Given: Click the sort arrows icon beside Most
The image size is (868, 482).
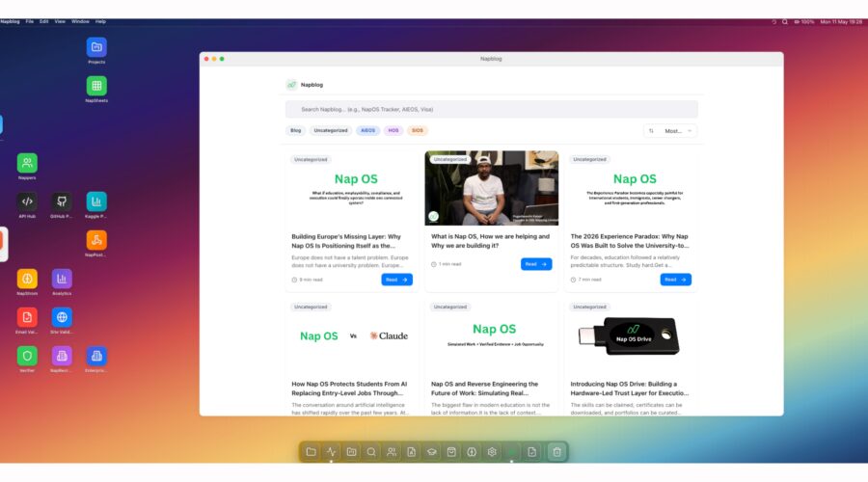Looking at the screenshot, I should point(651,131).
